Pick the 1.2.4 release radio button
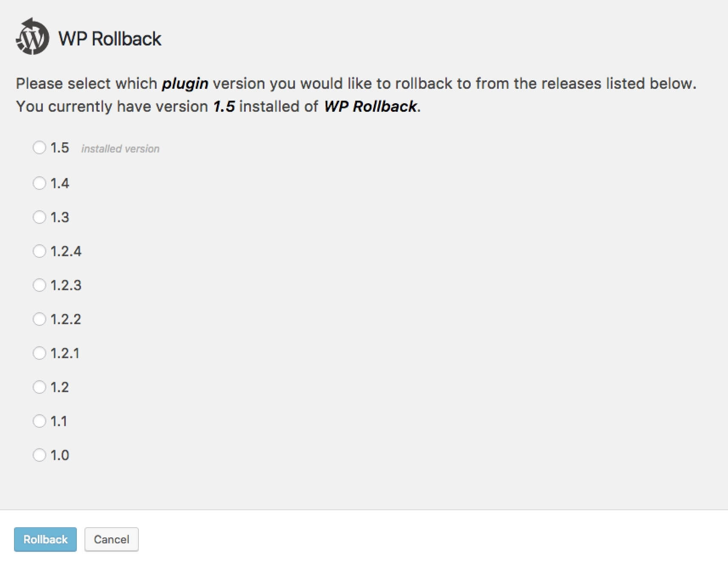The height and width of the screenshot is (568, 728). pyautogui.click(x=39, y=251)
